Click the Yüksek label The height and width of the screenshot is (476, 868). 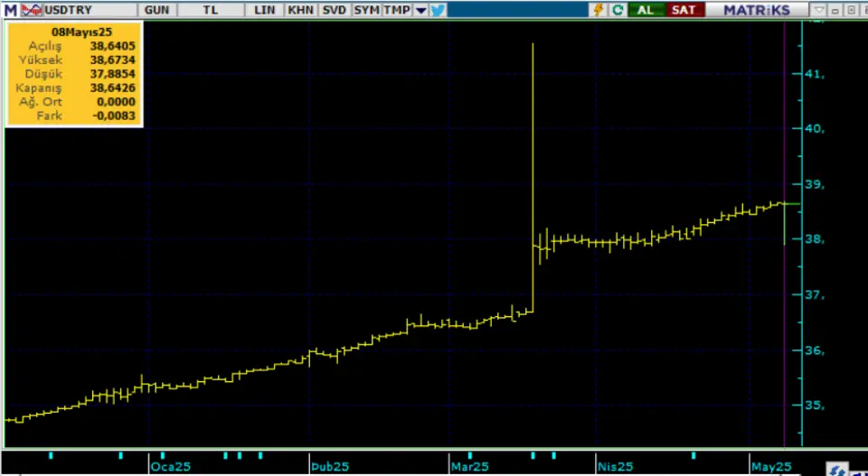[x=41, y=60]
